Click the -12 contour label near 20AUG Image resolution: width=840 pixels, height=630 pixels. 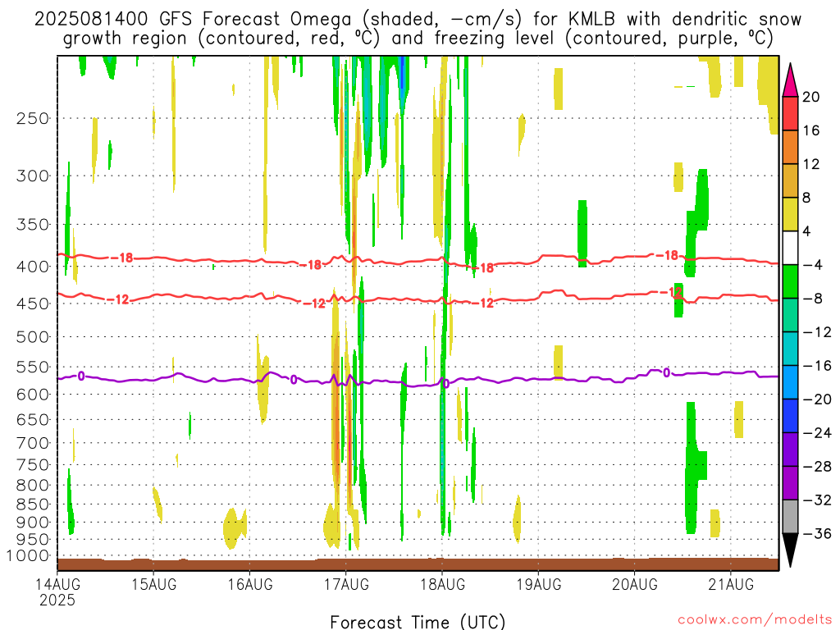[671, 292]
